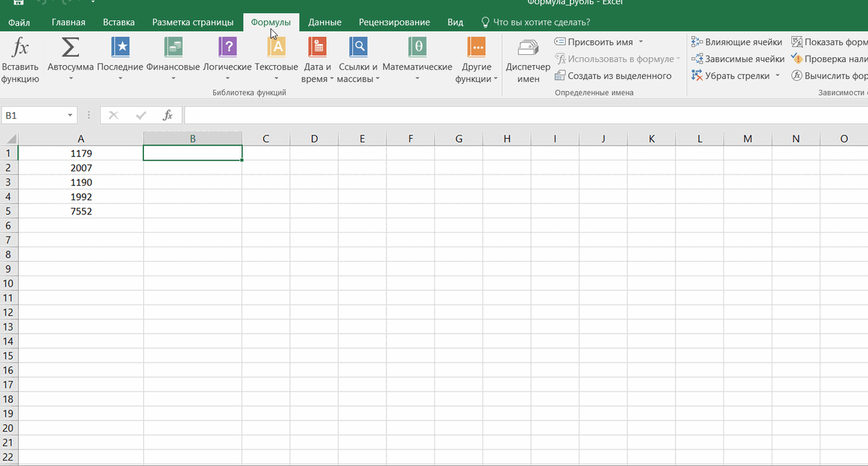Select cell with value 7552
Image resolution: width=868 pixels, height=466 pixels.
coord(81,211)
